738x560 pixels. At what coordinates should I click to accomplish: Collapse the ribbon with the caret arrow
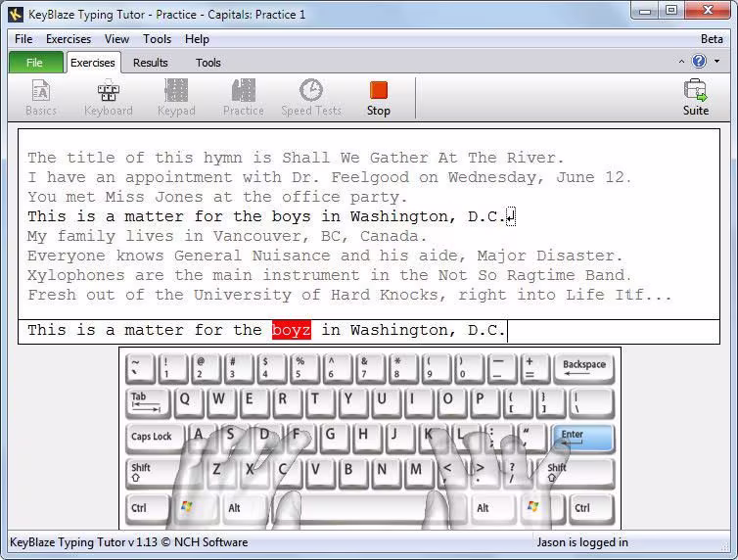pos(681,62)
